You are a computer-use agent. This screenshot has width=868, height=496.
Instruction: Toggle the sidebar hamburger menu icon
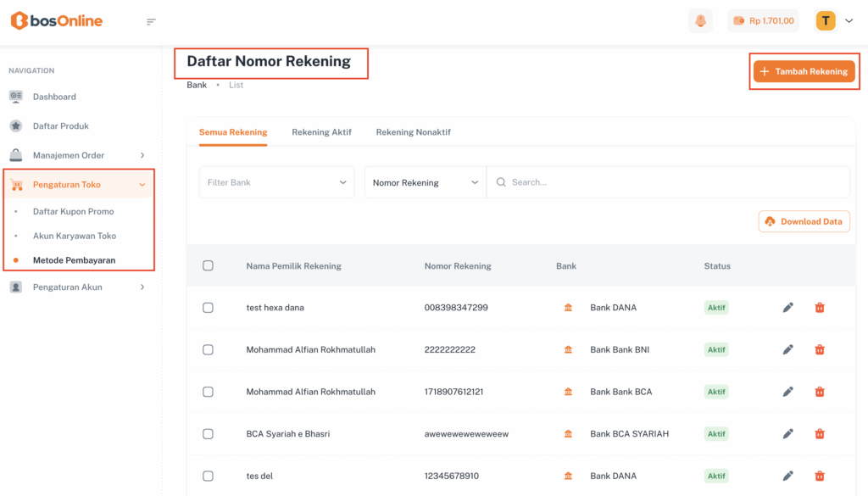tap(151, 21)
